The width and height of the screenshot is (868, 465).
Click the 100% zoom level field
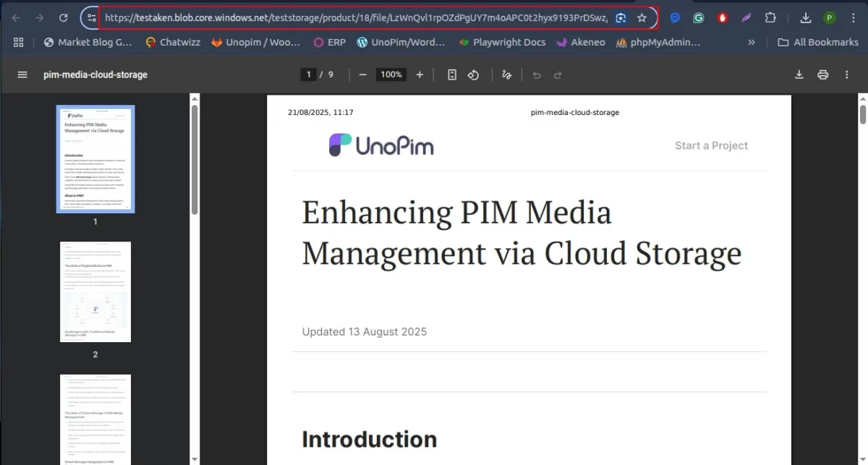pos(391,74)
